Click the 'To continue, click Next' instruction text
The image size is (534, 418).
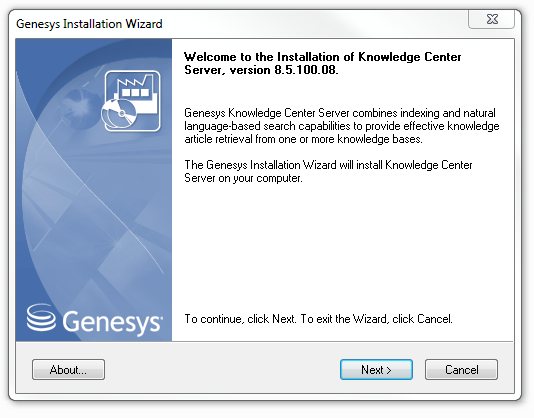point(318,319)
